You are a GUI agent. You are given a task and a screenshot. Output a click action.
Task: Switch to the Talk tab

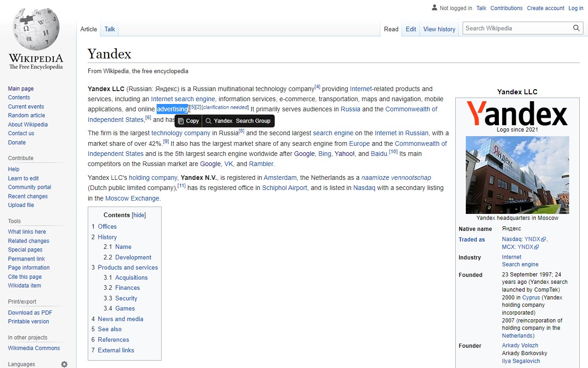pyautogui.click(x=110, y=29)
